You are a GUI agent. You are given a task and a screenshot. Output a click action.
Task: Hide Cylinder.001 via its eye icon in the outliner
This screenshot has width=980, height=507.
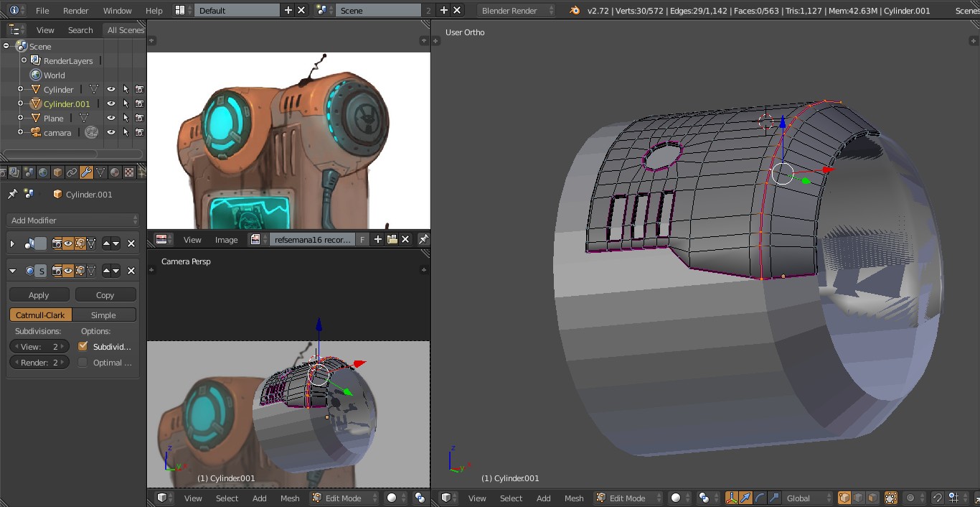(x=111, y=103)
